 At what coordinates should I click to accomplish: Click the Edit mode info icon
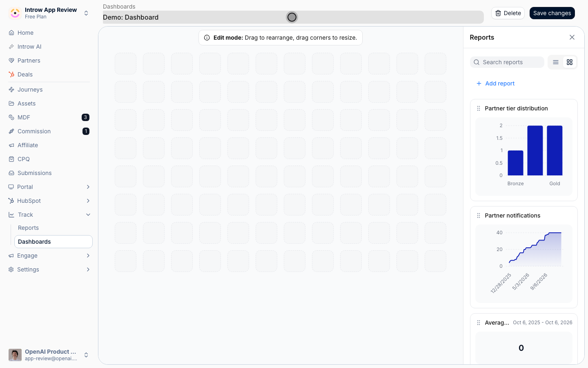[x=207, y=38]
